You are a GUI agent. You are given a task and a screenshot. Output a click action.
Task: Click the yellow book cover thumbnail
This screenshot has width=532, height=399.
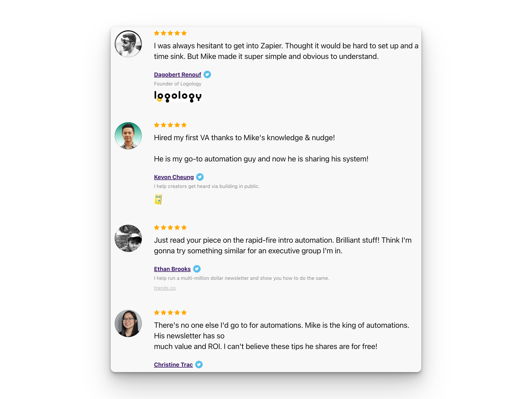158,199
